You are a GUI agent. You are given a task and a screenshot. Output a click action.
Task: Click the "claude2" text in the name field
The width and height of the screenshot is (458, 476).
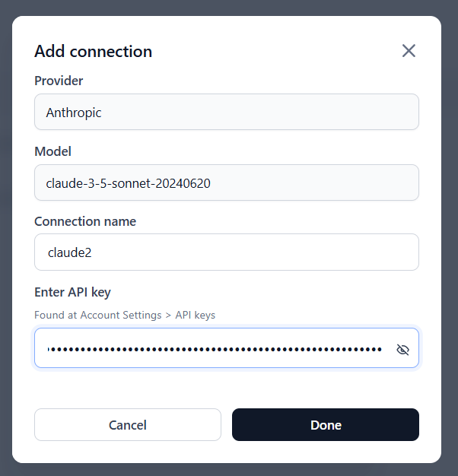pos(69,252)
